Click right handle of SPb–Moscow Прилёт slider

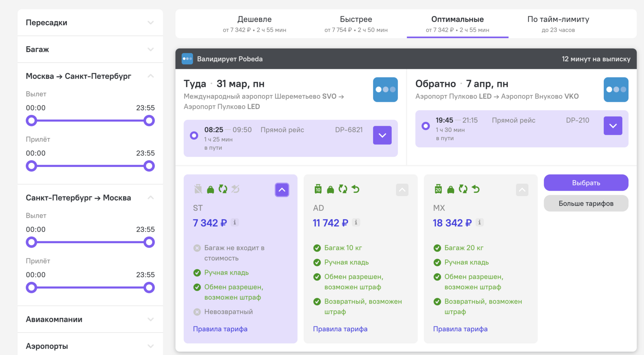149,287
